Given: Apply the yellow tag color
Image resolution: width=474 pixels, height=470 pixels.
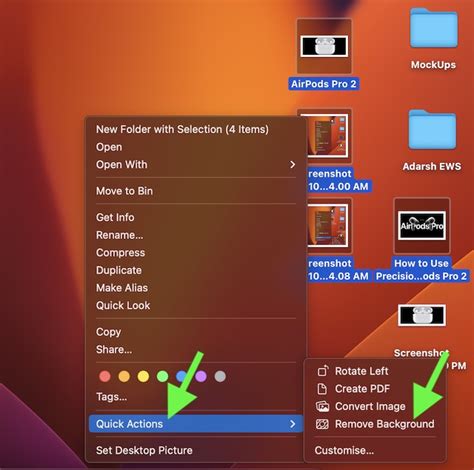Looking at the screenshot, I should click(143, 377).
